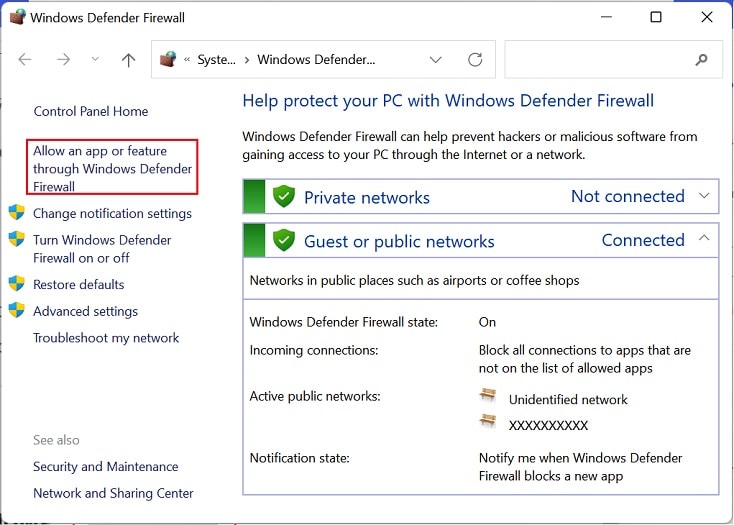Click shield icon beside Change notification settings

[16, 212]
